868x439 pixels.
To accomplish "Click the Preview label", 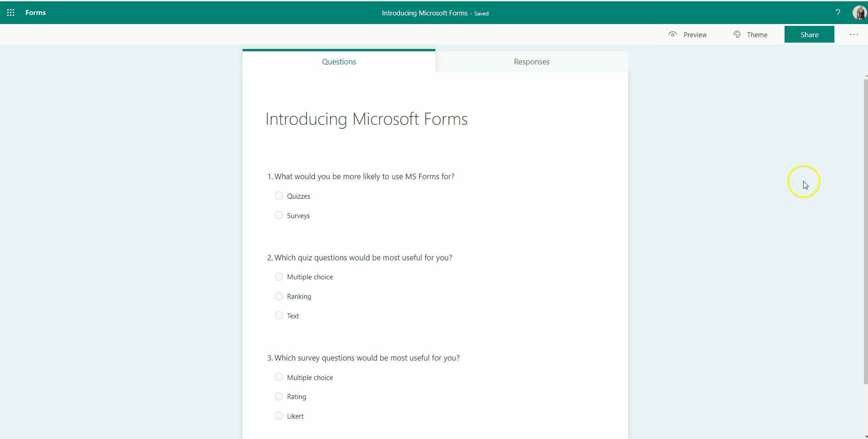I will point(695,35).
